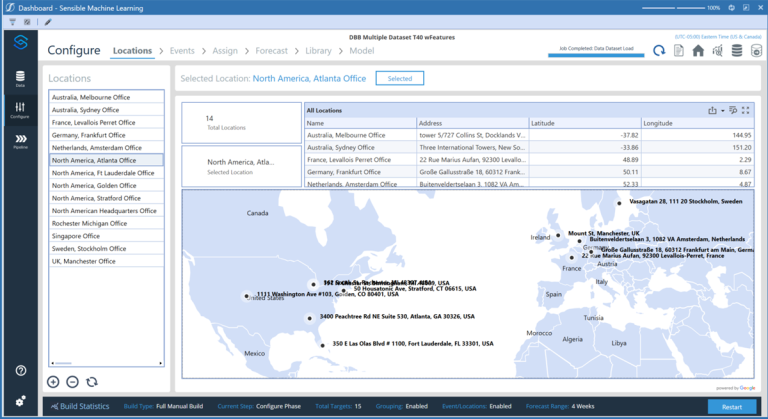Click the Sensible ML logo icon
Screen dimensions: 768x419
coord(21,43)
